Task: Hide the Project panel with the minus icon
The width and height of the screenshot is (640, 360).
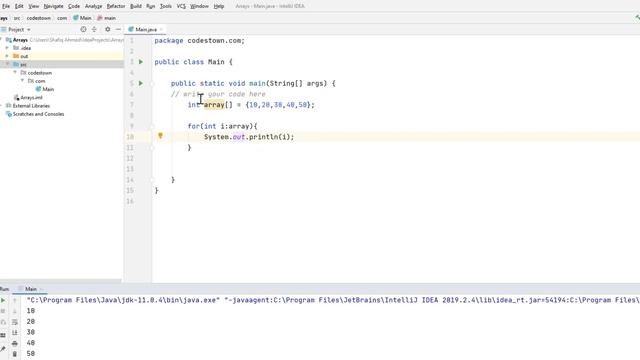Action: tap(118, 29)
